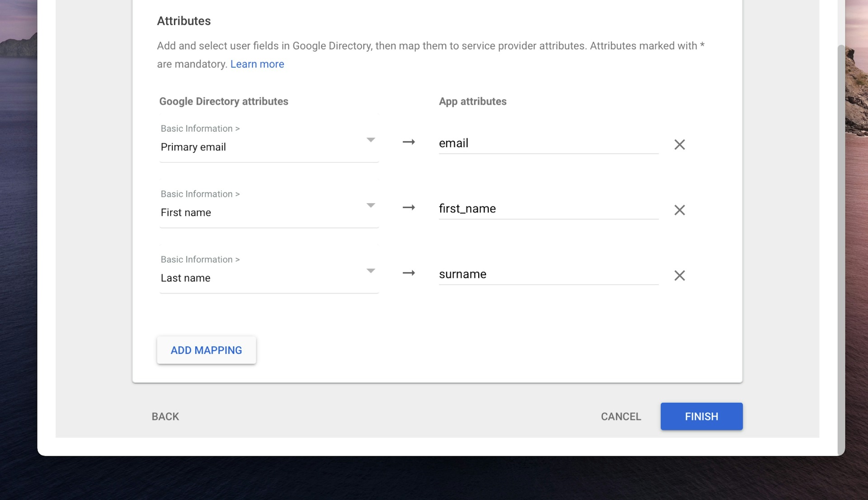Viewport: 868px width, 500px height.
Task: Click the arrow icon mapping First name
Action: click(409, 209)
